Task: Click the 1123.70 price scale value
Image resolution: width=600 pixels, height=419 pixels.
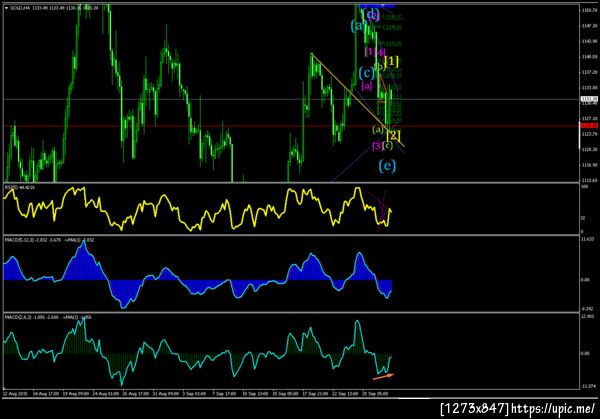Action: [x=589, y=134]
